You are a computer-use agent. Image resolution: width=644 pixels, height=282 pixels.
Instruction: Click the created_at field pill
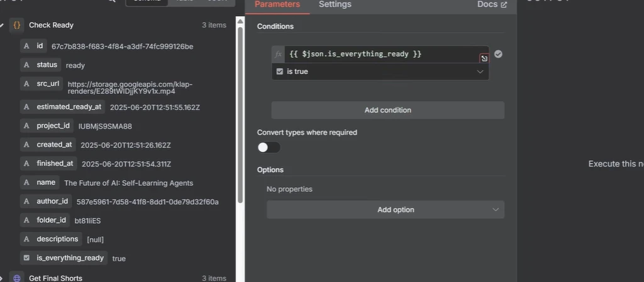(x=48, y=144)
